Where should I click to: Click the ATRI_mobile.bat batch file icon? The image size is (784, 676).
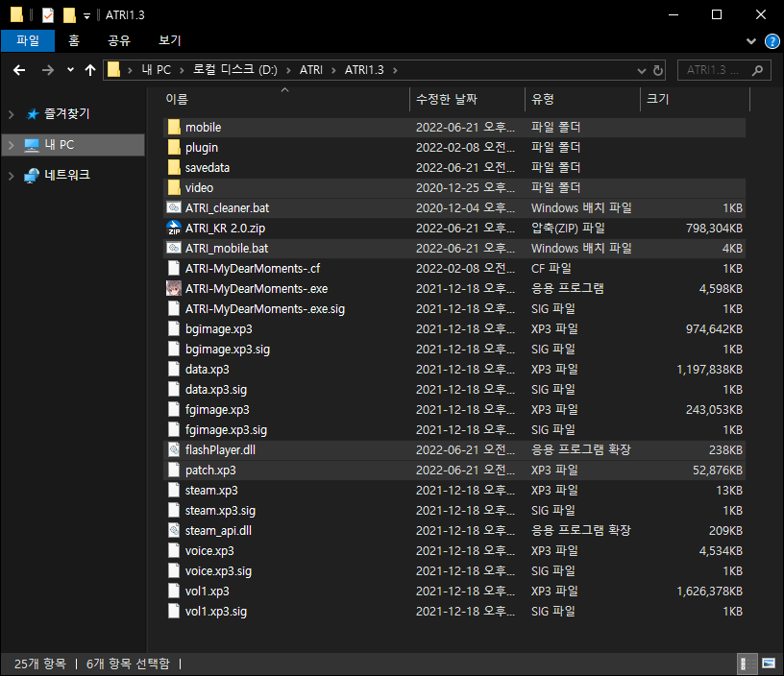click(x=174, y=249)
